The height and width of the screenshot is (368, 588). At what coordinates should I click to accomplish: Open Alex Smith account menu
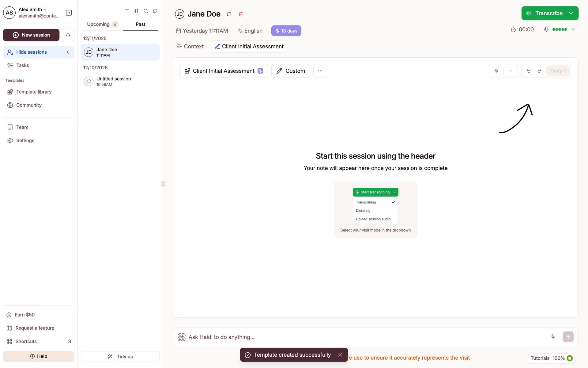point(32,13)
